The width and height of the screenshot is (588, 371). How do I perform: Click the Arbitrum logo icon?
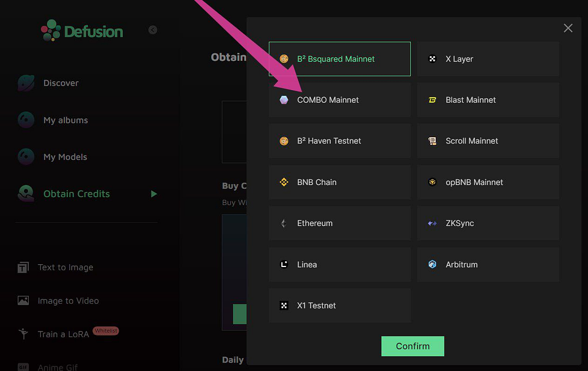[432, 264]
